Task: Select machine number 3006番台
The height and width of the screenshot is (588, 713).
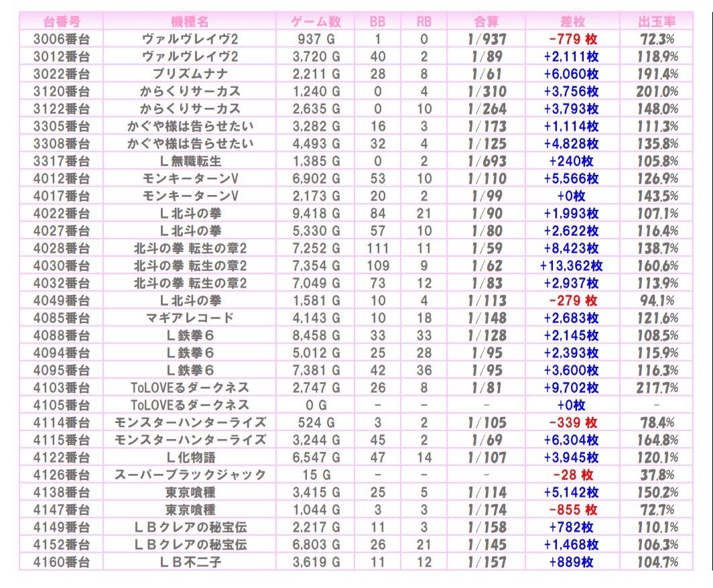Action: (x=60, y=39)
